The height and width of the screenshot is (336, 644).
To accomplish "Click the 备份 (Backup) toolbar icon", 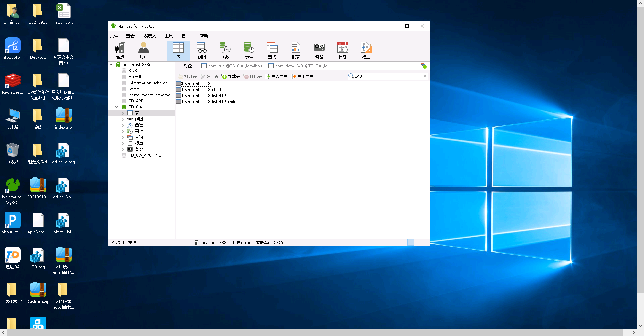I will [x=319, y=50].
